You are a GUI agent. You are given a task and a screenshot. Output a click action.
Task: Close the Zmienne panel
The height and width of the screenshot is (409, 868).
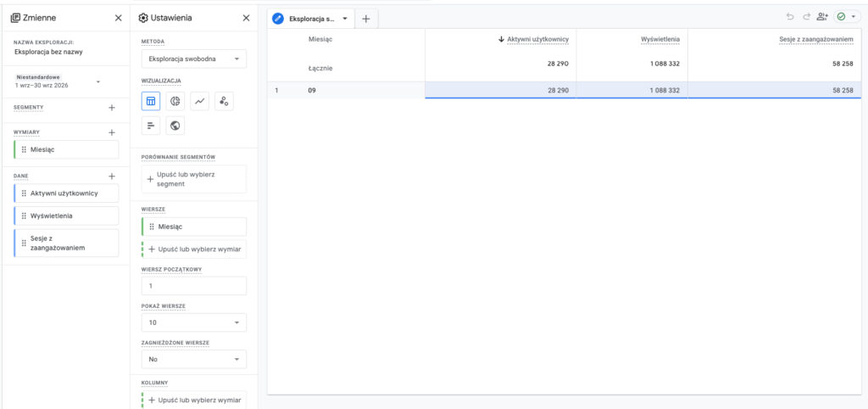pos(118,18)
